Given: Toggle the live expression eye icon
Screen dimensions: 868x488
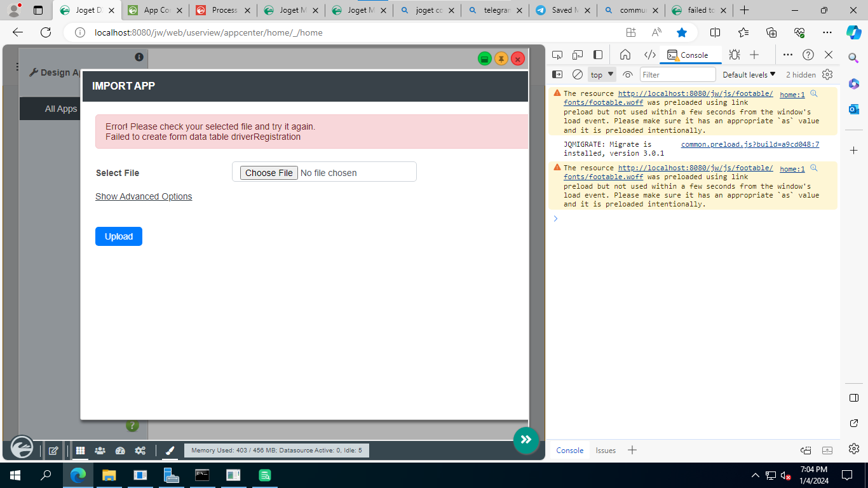Looking at the screenshot, I should coord(628,74).
